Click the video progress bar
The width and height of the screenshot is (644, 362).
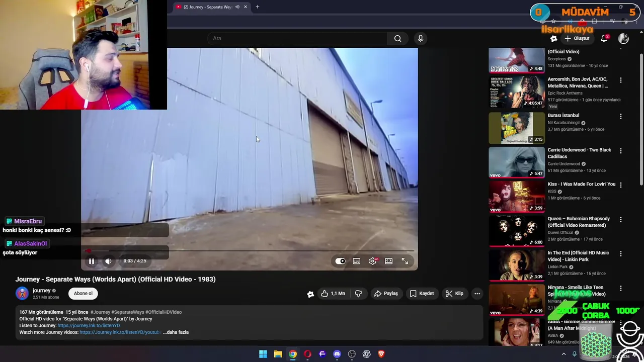[x=250, y=250]
